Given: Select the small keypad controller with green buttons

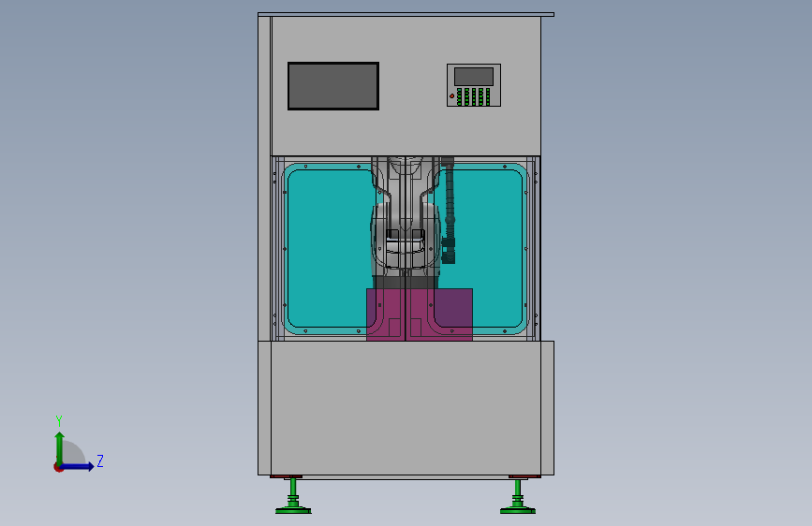Looking at the screenshot, I should [x=474, y=85].
